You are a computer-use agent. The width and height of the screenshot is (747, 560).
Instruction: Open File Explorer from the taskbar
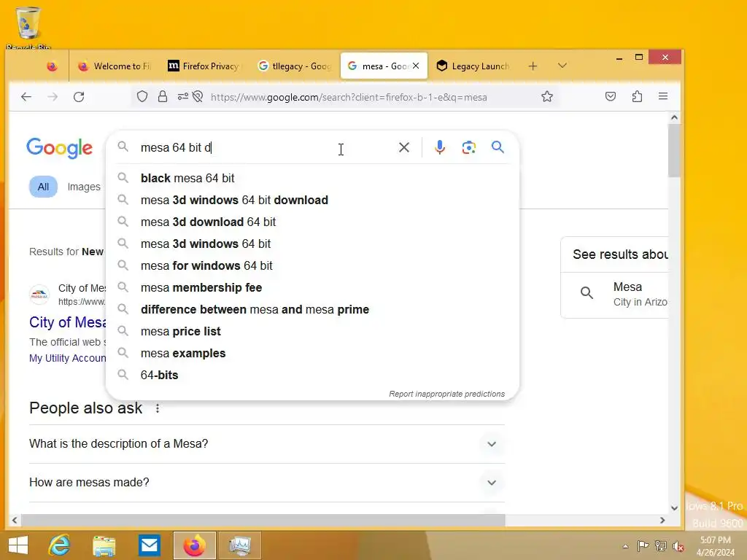(x=104, y=545)
